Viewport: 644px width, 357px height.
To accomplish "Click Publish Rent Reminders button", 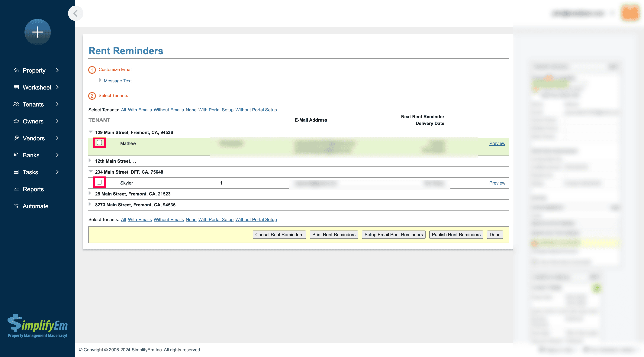I will [x=456, y=235].
